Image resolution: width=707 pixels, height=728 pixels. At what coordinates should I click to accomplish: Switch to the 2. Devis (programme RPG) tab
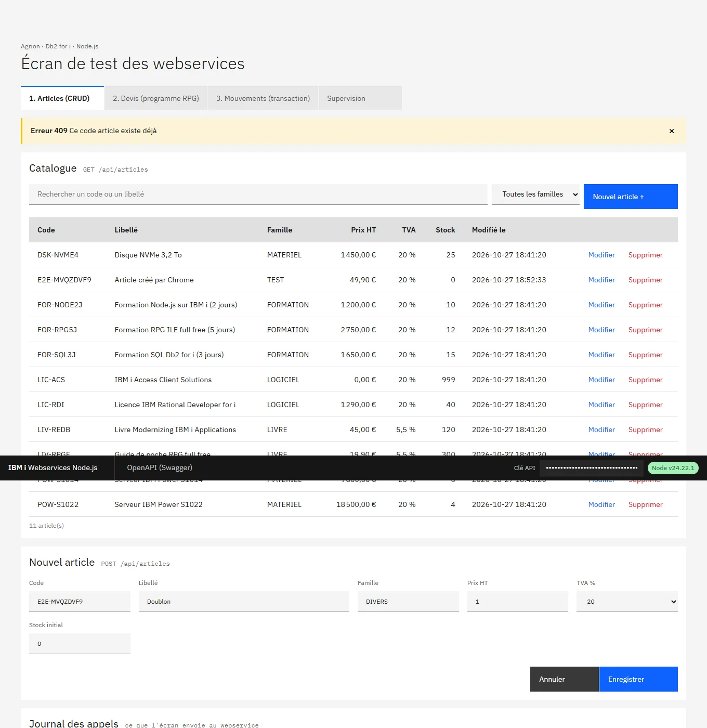156,98
